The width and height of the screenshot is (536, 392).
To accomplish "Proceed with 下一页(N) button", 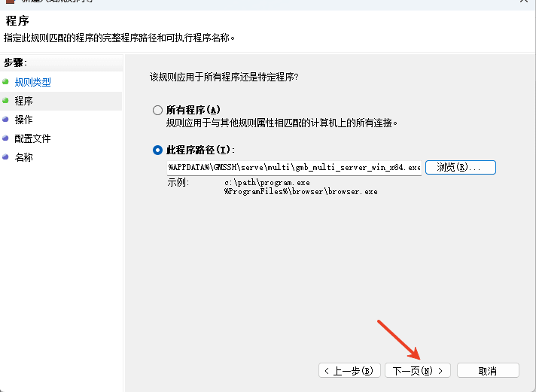I will (x=418, y=370).
